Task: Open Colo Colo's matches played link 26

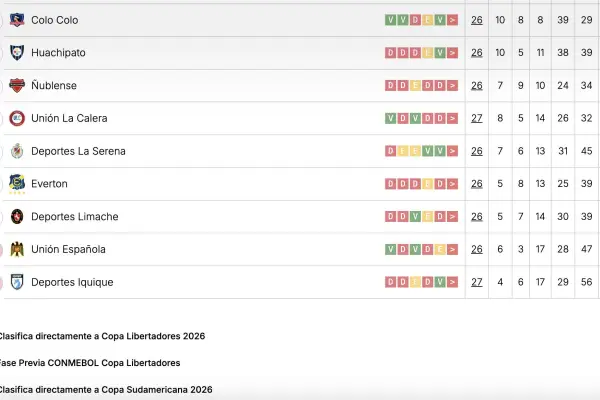Action: (477, 20)
